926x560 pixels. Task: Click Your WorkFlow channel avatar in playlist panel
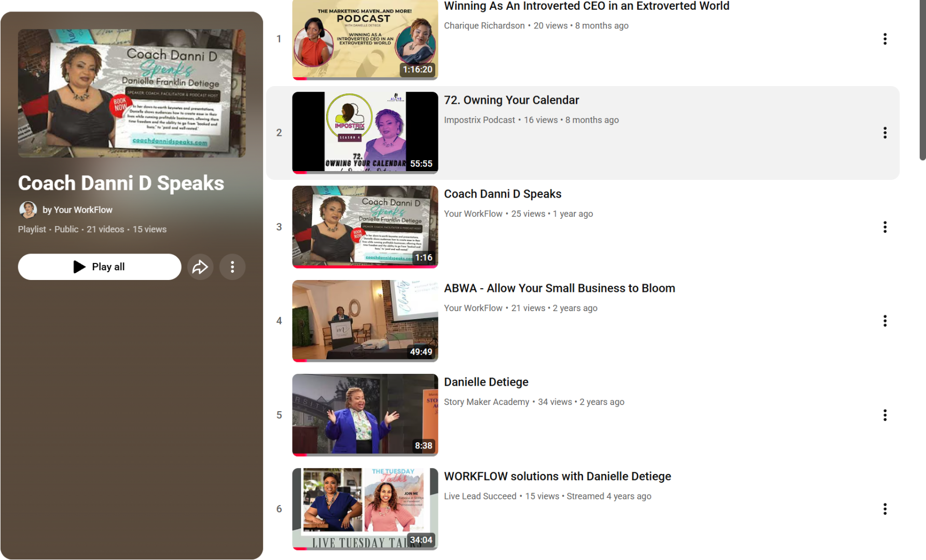28,210
